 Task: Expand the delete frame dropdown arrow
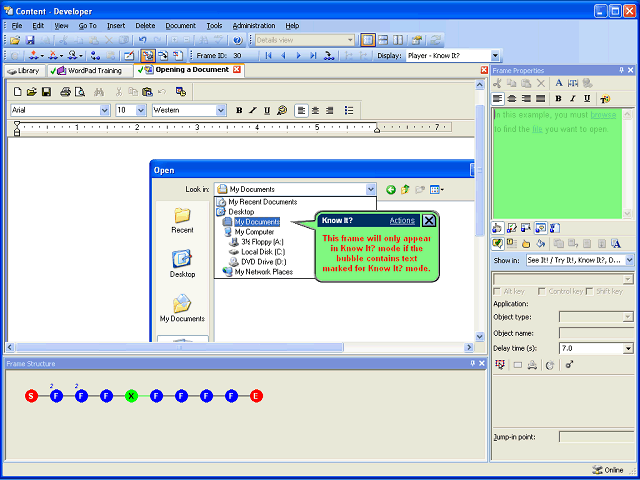(x=62, y=56)
